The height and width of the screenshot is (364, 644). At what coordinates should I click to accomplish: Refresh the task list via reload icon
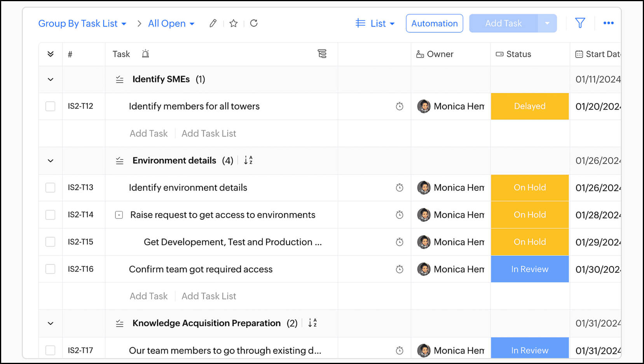pyautogui.click(x=254, y=23)
